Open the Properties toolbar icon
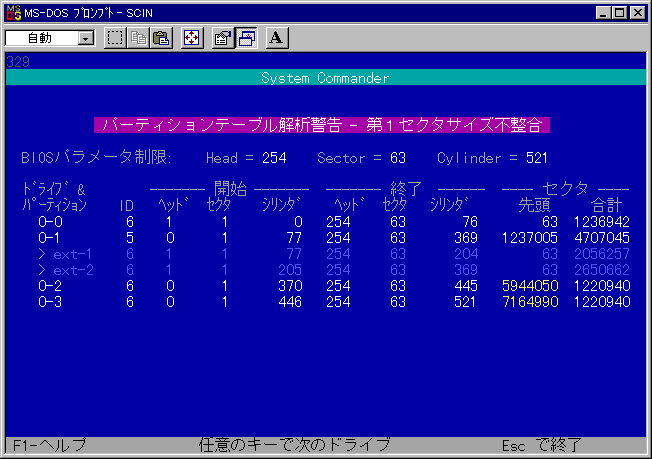This screenshot has height=459, width=652. pyautogui.click(x=223, y=38)
